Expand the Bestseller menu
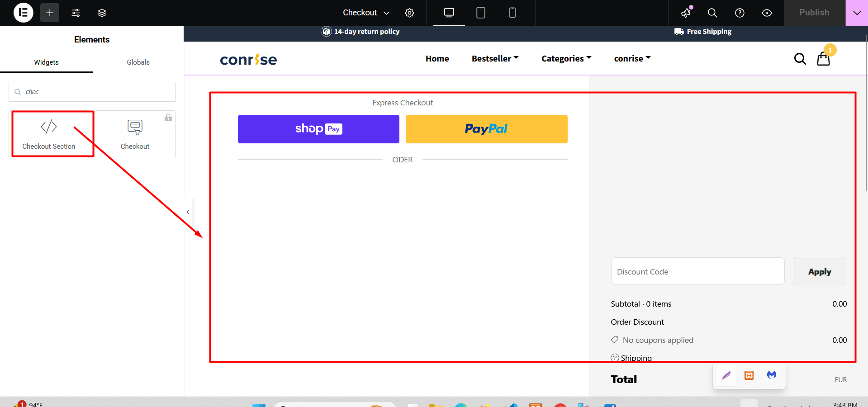Image resolution: width=868 pixels, height=407 pixels. 495,58
